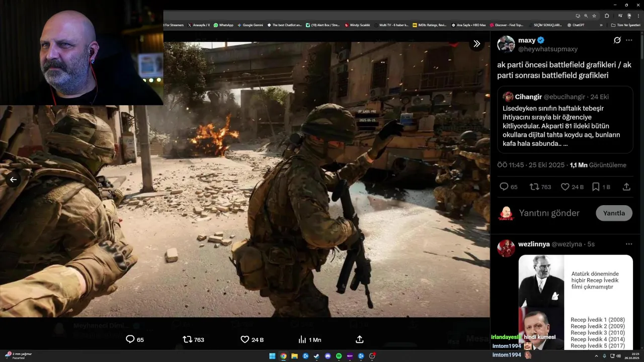Open the WhatsApp bookmark
644x362 pixels.
point(223,25)
